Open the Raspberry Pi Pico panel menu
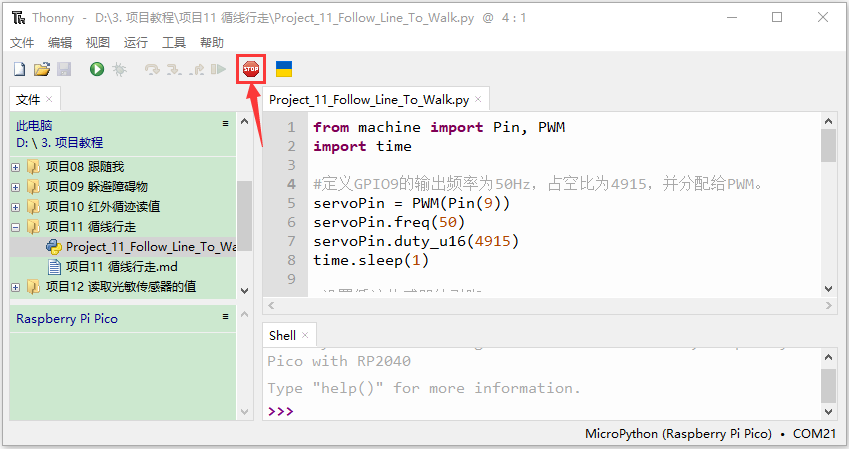The image size is (849, 449). (225, 316)
